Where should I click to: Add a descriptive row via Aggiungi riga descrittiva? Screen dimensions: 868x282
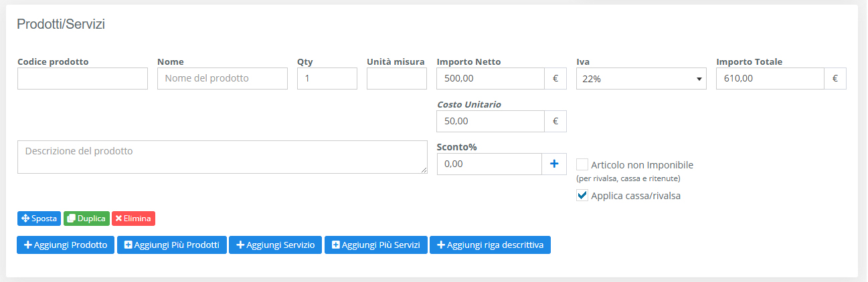tap(490, 245)
